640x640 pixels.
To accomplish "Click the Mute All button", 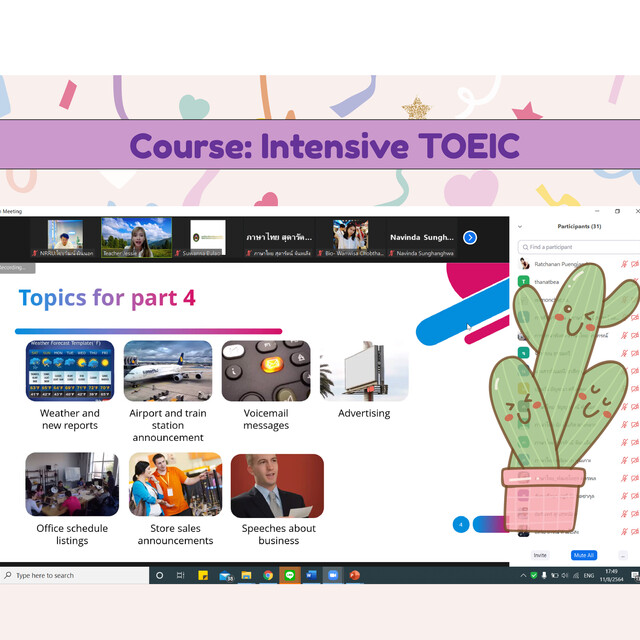I will point(584,555).
